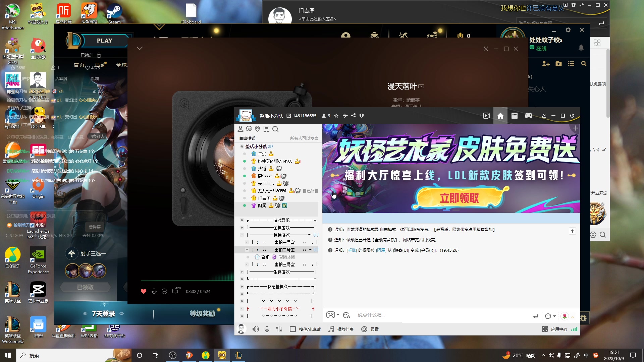Open Windows Start menu
Viewport: 644px width, 362px height.
(8, 355)
